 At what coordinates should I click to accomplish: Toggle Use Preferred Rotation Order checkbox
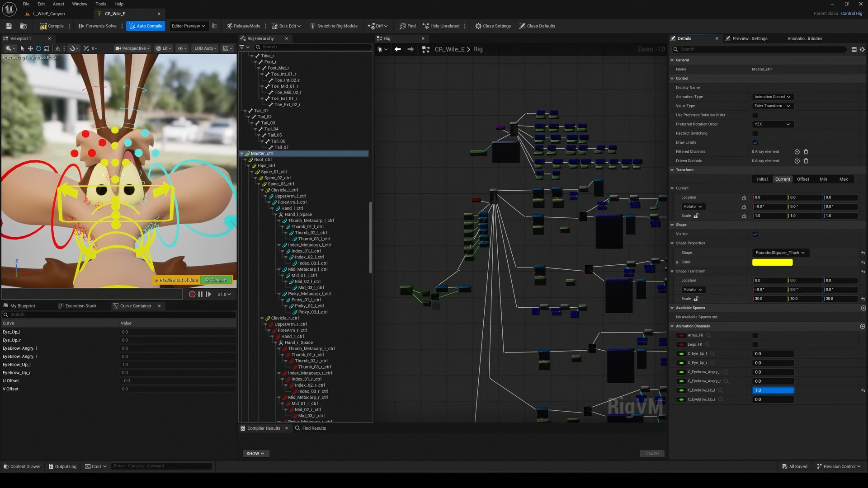(x=755, y=115)
